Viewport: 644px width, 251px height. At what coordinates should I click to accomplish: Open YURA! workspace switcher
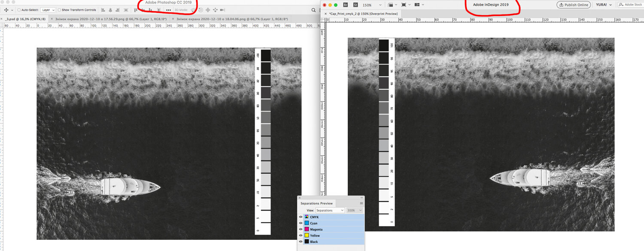604,5
